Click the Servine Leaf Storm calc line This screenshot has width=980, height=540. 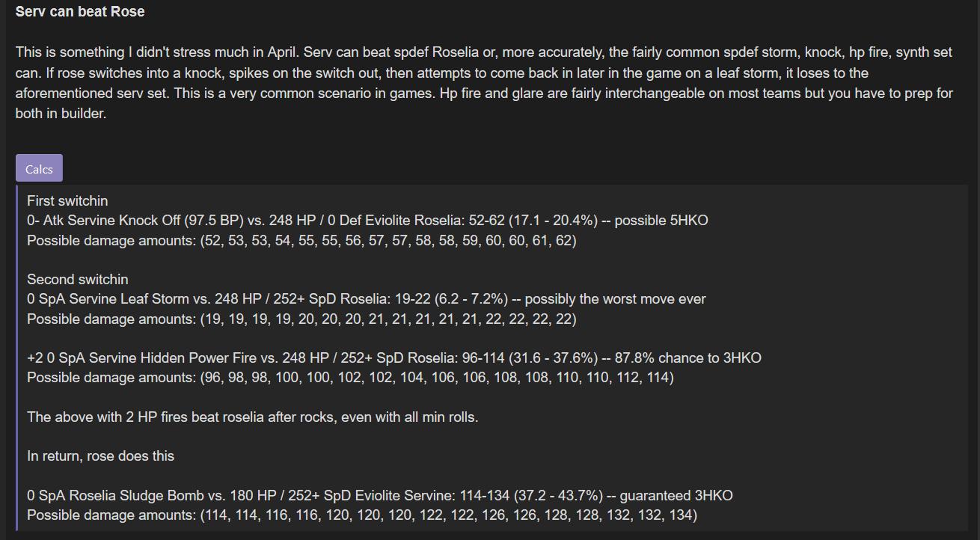pyautogui.click(x=367, y=299)
